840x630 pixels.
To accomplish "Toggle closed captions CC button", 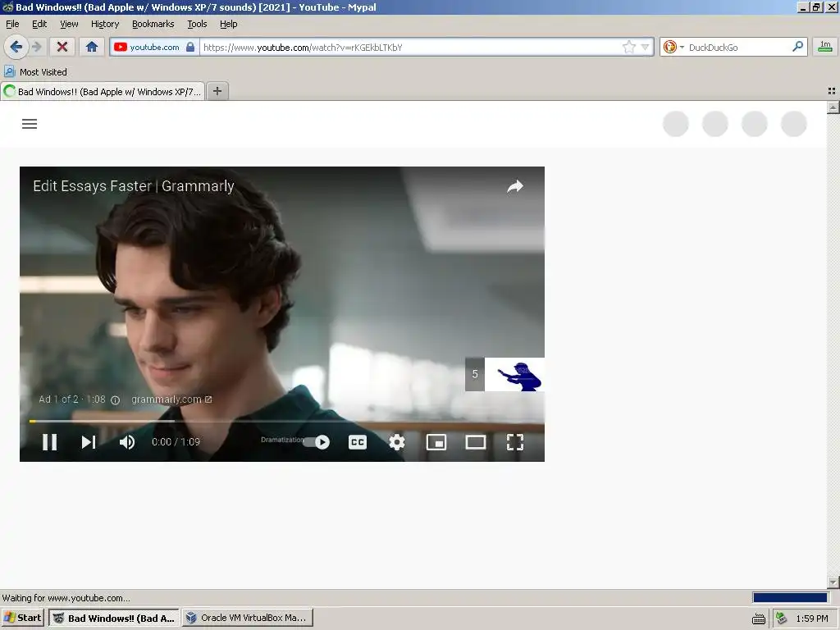I will (x=358, y=442).
